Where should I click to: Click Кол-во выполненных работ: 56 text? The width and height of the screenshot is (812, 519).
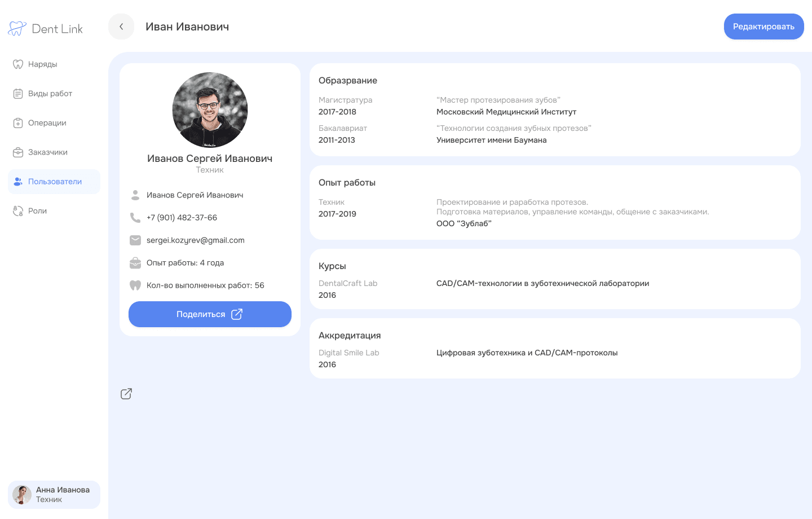point(205,285)
